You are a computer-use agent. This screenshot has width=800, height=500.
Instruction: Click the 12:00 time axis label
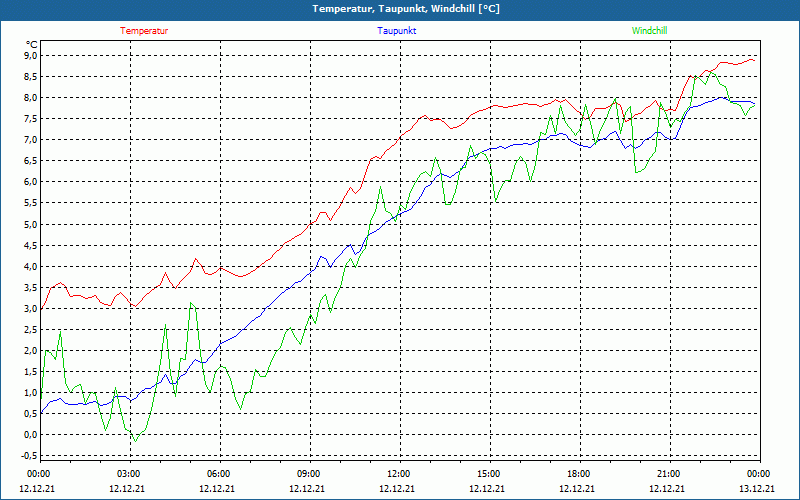(x=397, y=474)
